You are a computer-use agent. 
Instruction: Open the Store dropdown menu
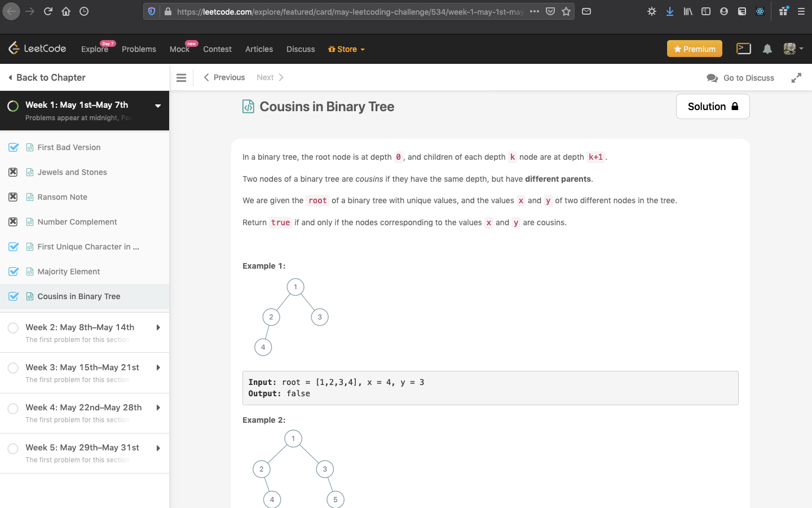[346, 49]
